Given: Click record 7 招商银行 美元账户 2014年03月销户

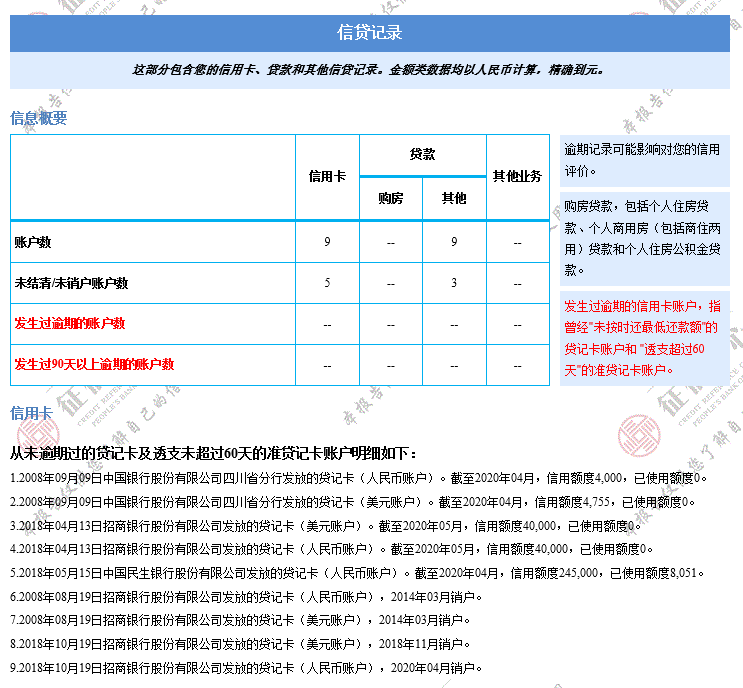Looking at the screenshot, I should [240, 620].
